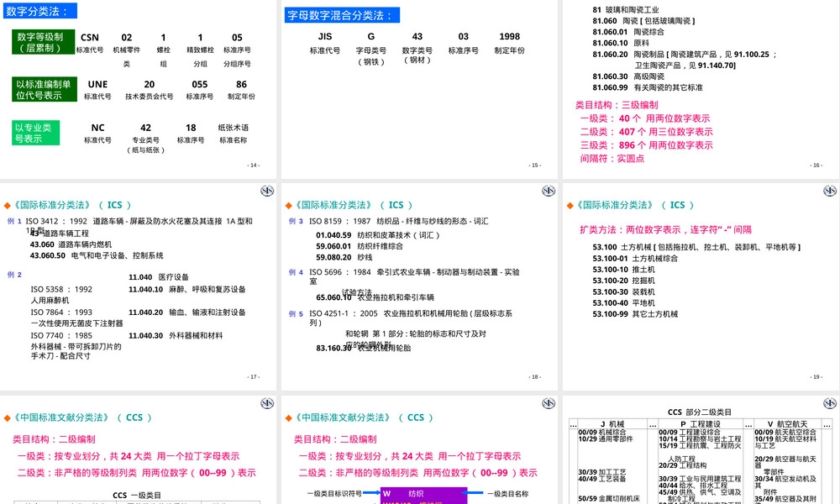Select the line 二级类：407 个 用三位数字表示
Viewport: 840px width, 504px height.
(x=646, y=132)
